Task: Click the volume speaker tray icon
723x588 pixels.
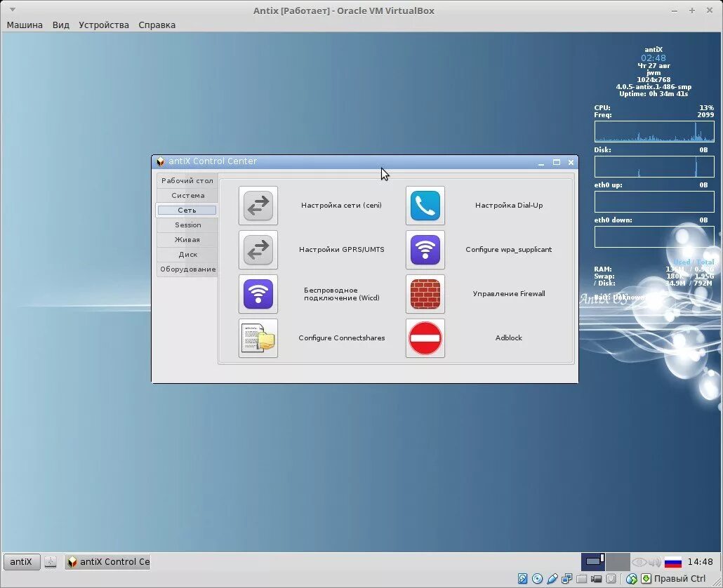Action: pyautogui.click(x=655, y=562)
